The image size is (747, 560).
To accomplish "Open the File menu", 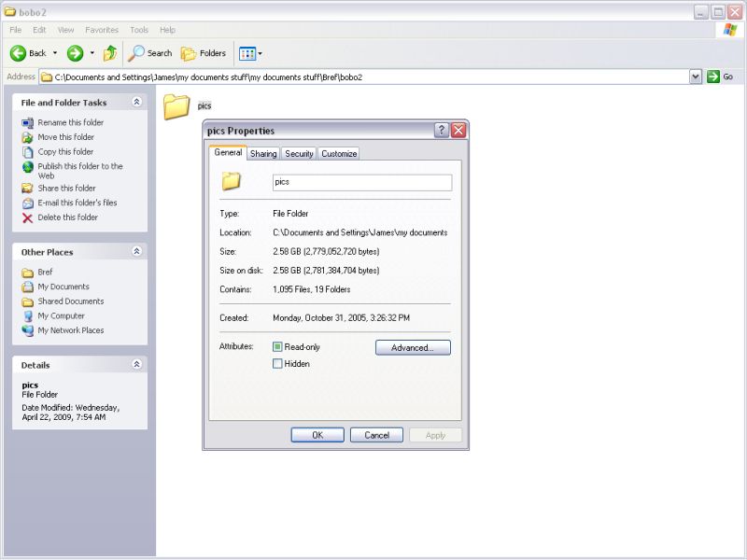I will 15,30.
